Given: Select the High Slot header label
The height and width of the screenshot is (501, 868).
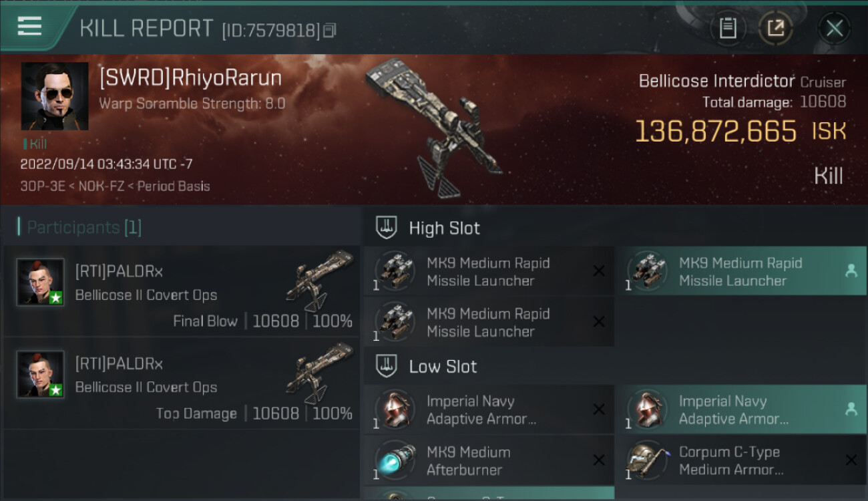Looking at the screenshot, I should 444,228.
